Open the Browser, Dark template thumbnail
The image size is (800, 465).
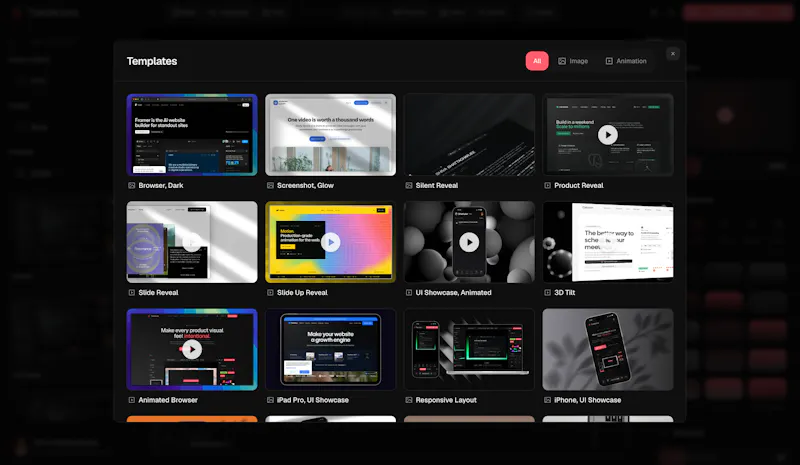(x=192, y=135)
